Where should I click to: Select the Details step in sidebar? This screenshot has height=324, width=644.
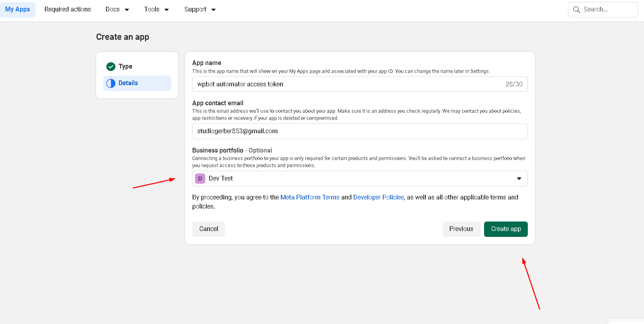pos(128,83)
